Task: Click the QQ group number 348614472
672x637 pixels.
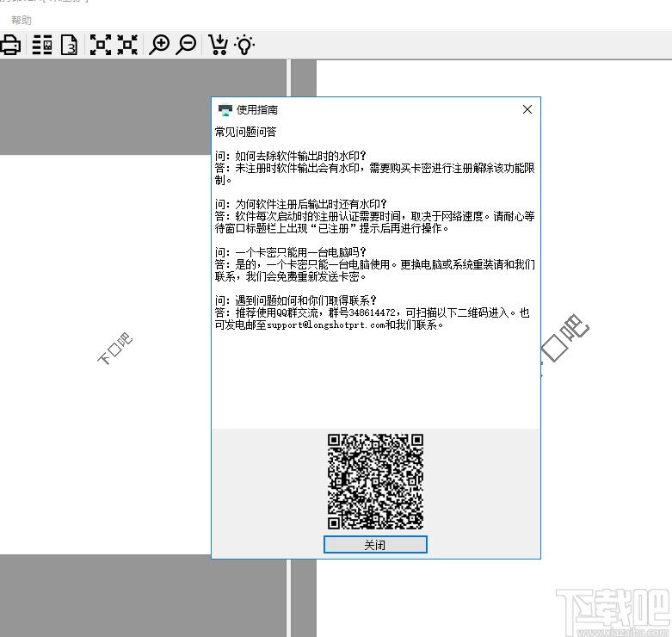Action: tap(372, 312)
